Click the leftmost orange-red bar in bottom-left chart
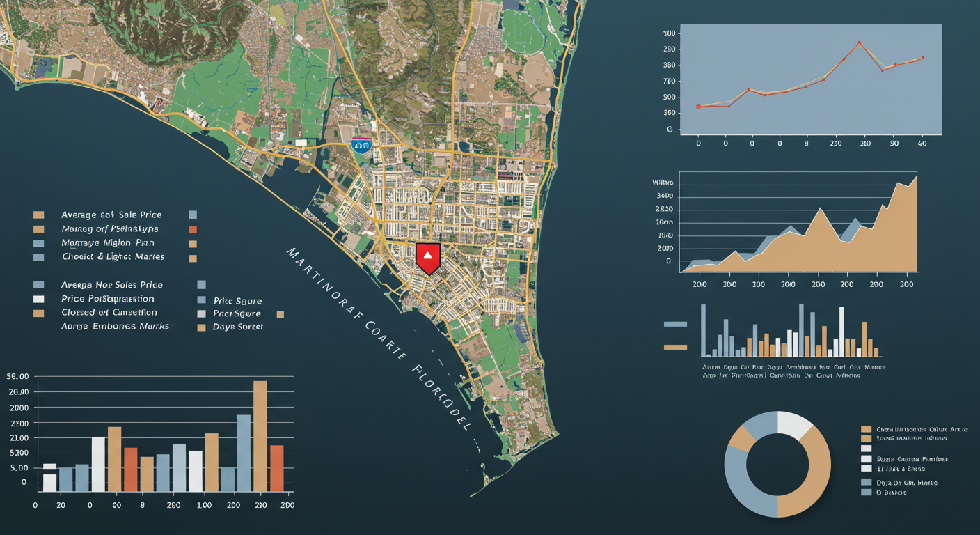The width and height of the screenshot is (980, 535). point(131,470)
